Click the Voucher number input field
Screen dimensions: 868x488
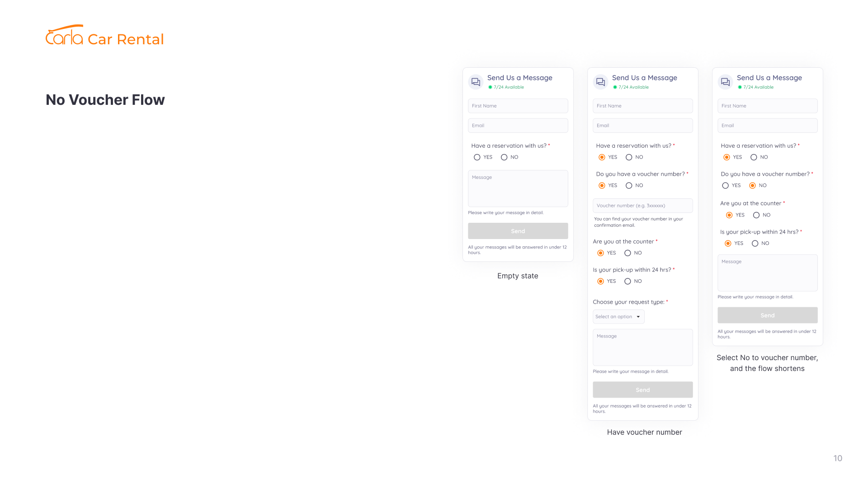pyautogui.click(x=642, y=206)
